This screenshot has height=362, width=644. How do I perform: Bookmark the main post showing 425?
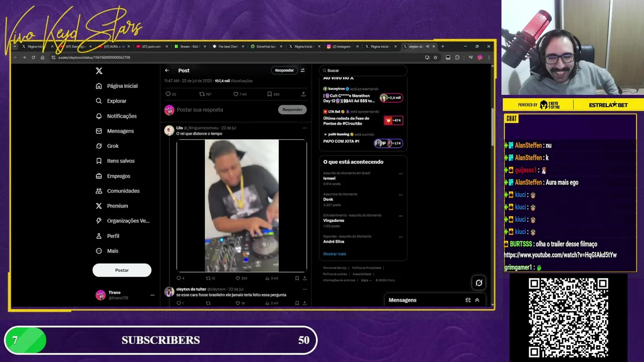[270, 94]
